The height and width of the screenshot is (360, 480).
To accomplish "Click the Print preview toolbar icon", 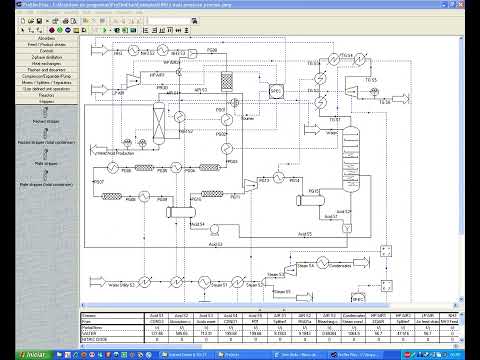I will point(74,21).
